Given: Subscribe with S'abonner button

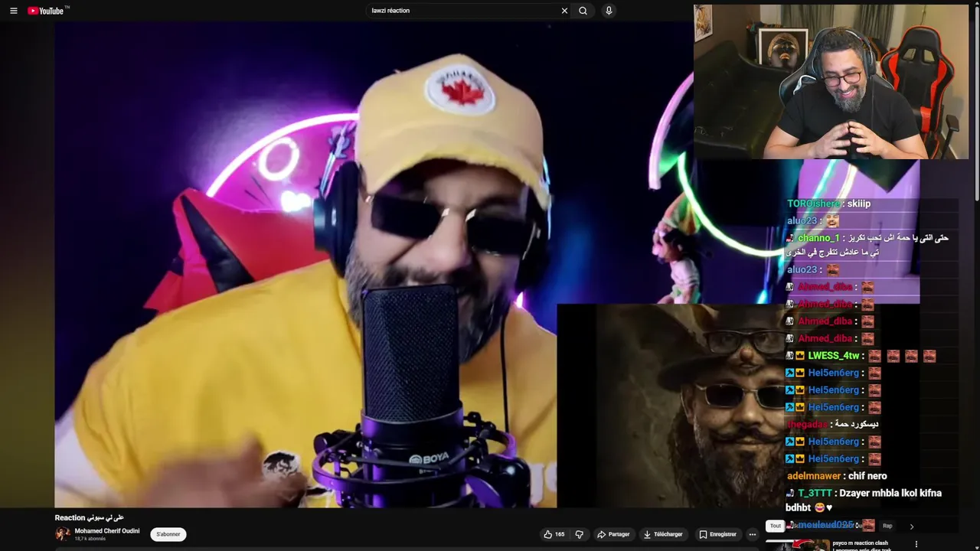Looking at the screenshot, I should click(168, 534).
